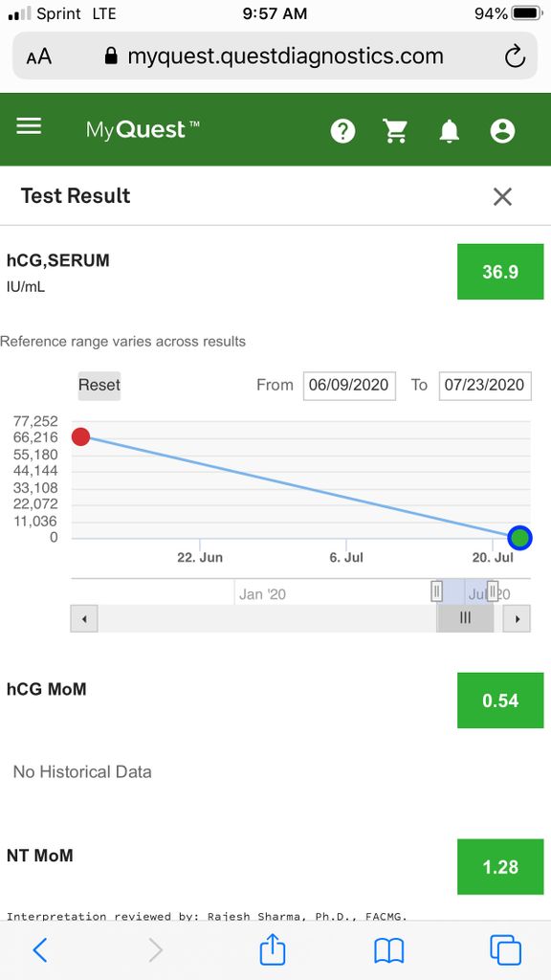This screenshot has width=551, height=980.
Task: Open the AA reader text options
Action: point(38,56)
